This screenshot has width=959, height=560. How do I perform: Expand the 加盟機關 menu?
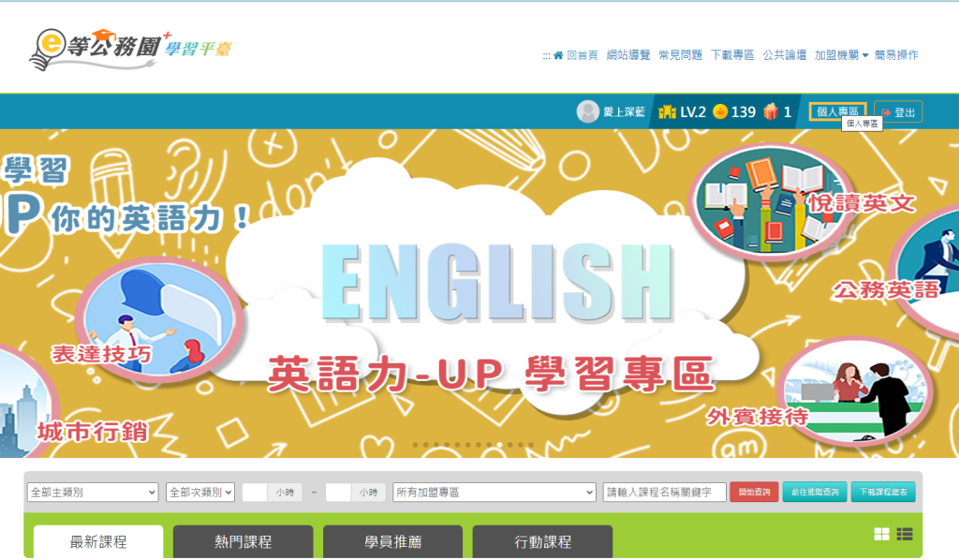tap(841, 55)
